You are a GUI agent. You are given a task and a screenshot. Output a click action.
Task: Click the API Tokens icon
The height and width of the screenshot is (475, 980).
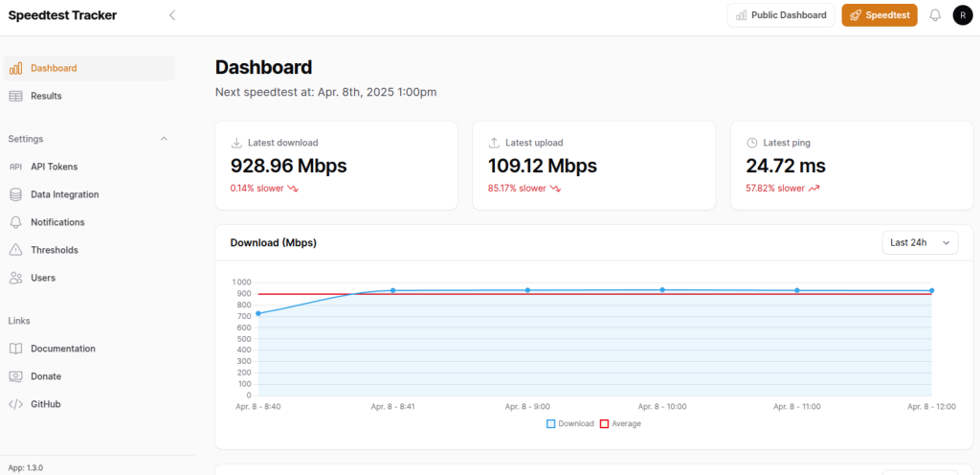point(16,167)
